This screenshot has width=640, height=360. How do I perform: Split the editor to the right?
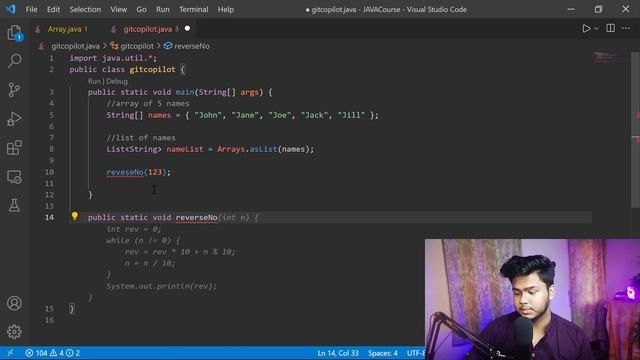click(611, 28)
